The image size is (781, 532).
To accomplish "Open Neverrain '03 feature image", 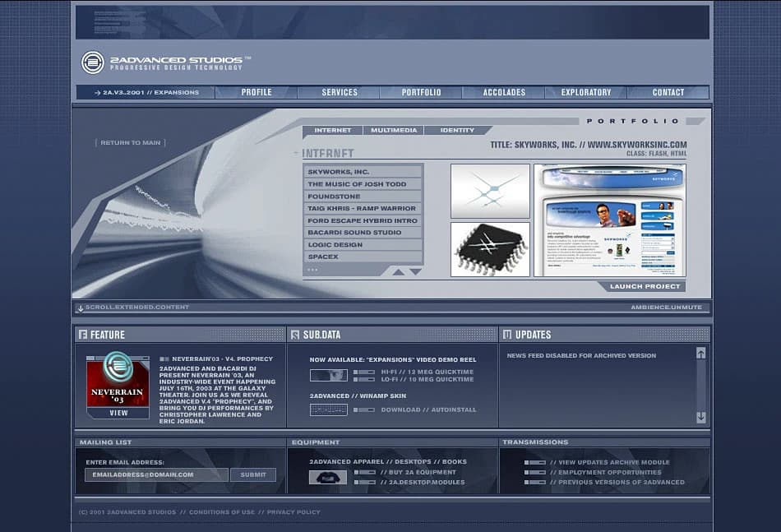I will (118, 381).
